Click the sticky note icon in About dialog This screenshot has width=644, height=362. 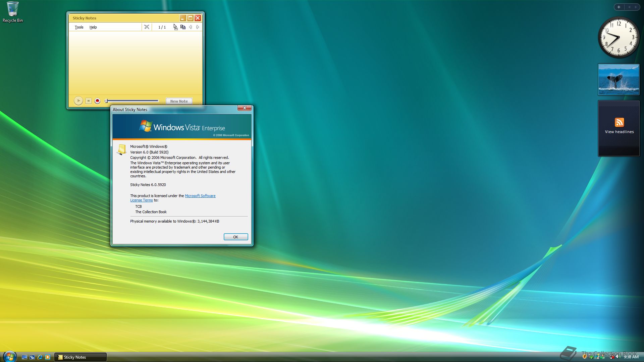[x=121, y=149]
